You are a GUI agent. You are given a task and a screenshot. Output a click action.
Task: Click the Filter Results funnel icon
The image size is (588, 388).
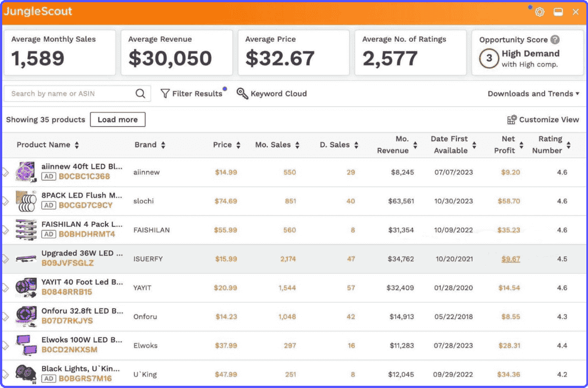point(165,93)
